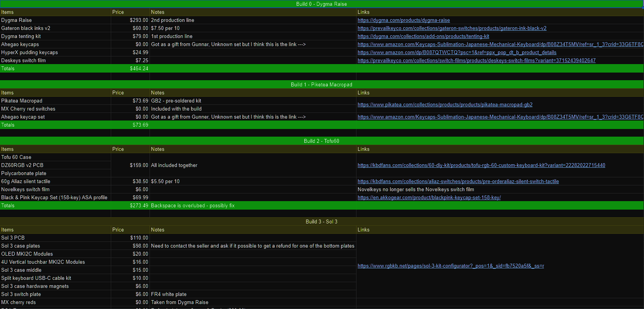
Task: Open the Amazon keycaps link in the Ahegao keycaps row
Action: [500, 45]
